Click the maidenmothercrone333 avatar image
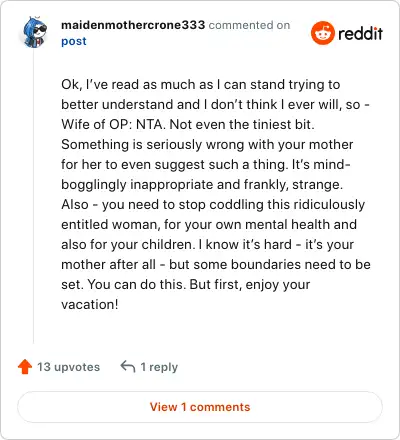 coord(34,32)
